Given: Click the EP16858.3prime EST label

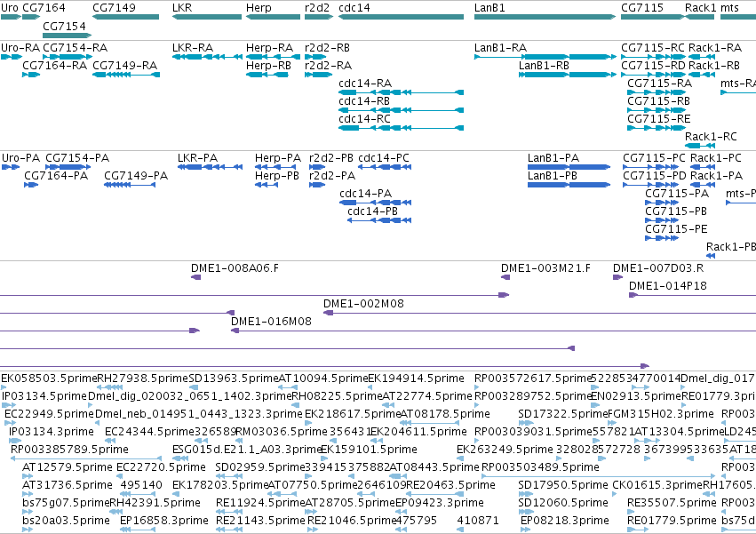Looking at the screenshot, I should pos(164,521).
